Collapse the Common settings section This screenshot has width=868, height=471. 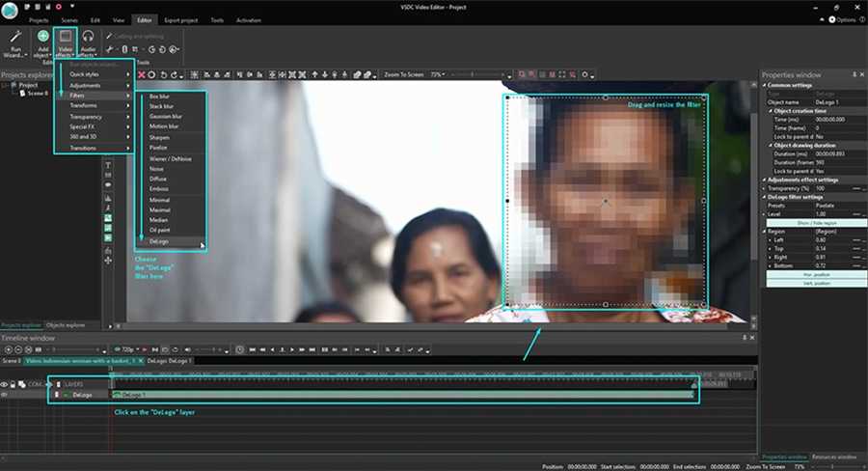click(764, 86)
